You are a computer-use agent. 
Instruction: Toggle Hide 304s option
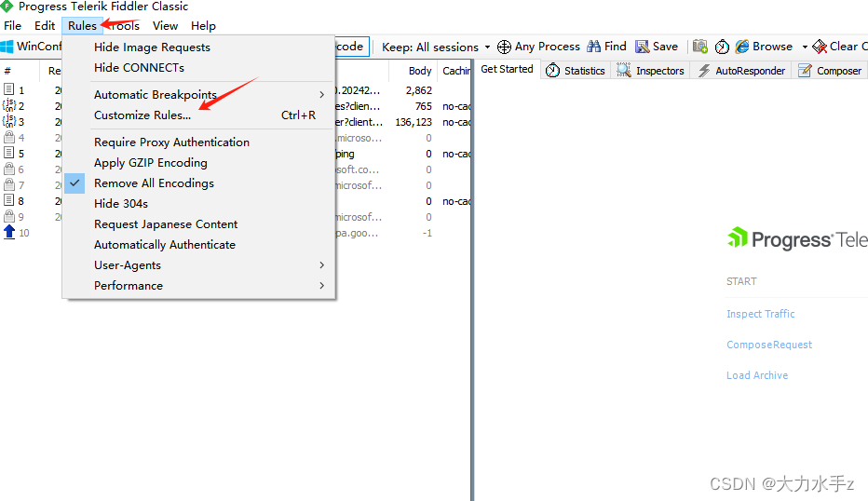pos(198,204)
